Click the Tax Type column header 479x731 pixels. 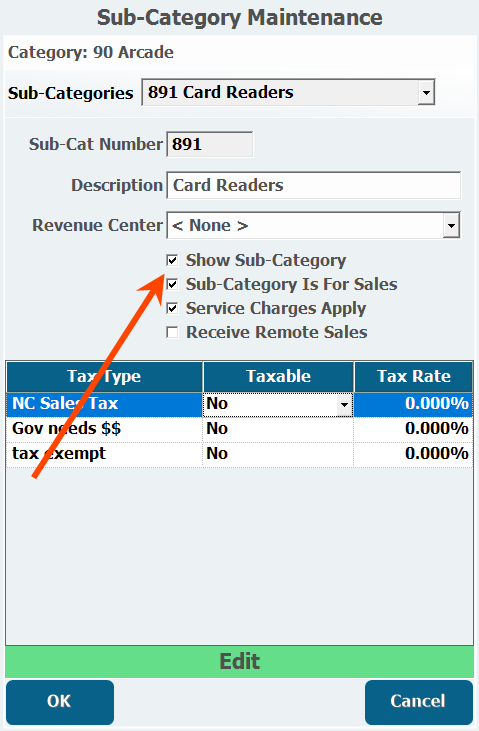[x=104, y=376]
